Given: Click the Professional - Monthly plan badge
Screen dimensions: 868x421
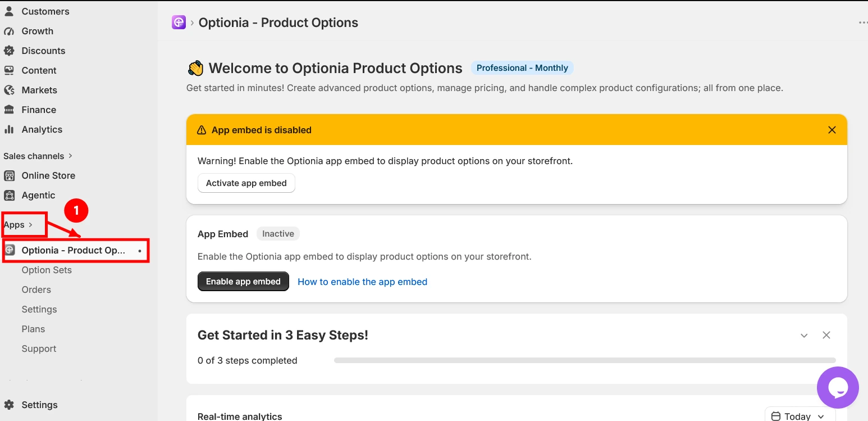Looking at the screenshot, I should [522, 68].
